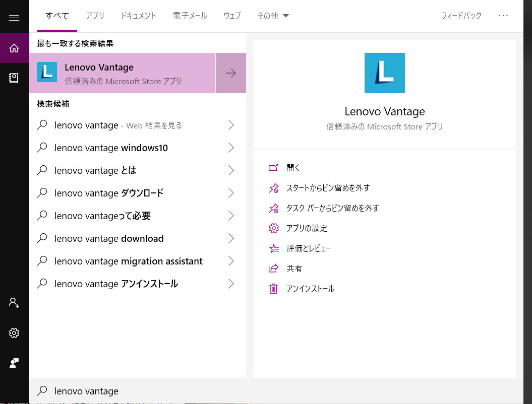Image resolution: width=532 pixels, height=404 pixels.
Task: Expand chevron for 'lenovo vantageって必要'
Action: (231, 216)
